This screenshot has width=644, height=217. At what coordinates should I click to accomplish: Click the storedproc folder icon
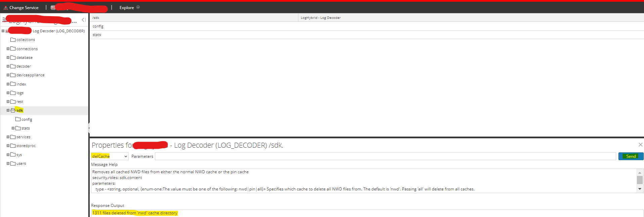(13, 145)
